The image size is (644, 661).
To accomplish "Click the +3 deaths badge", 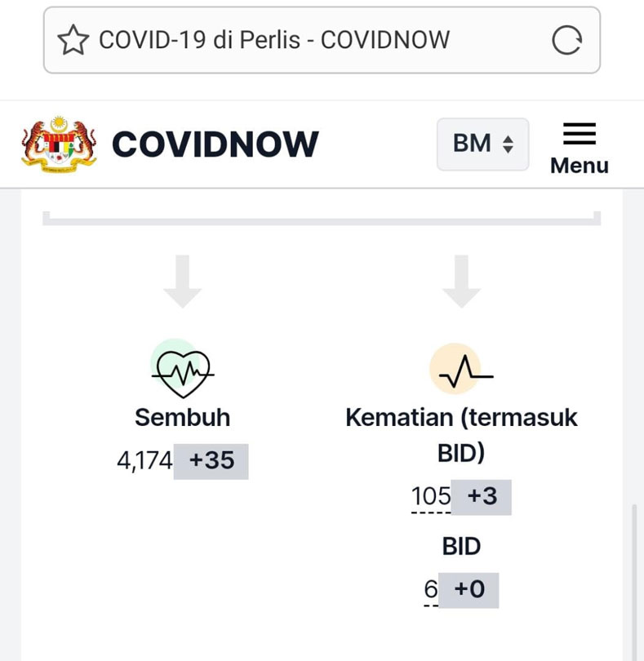I will click(482, 497).
